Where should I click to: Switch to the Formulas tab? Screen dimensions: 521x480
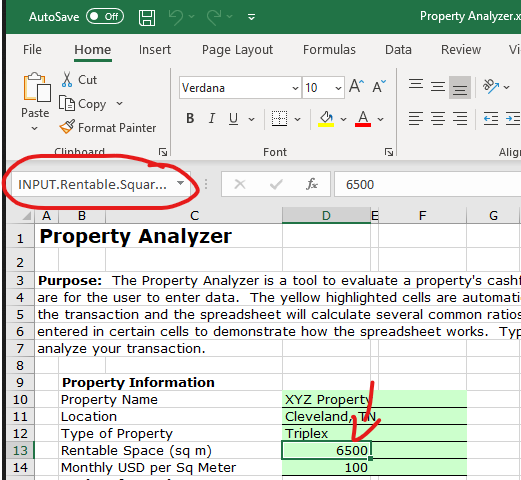point(329,50)
